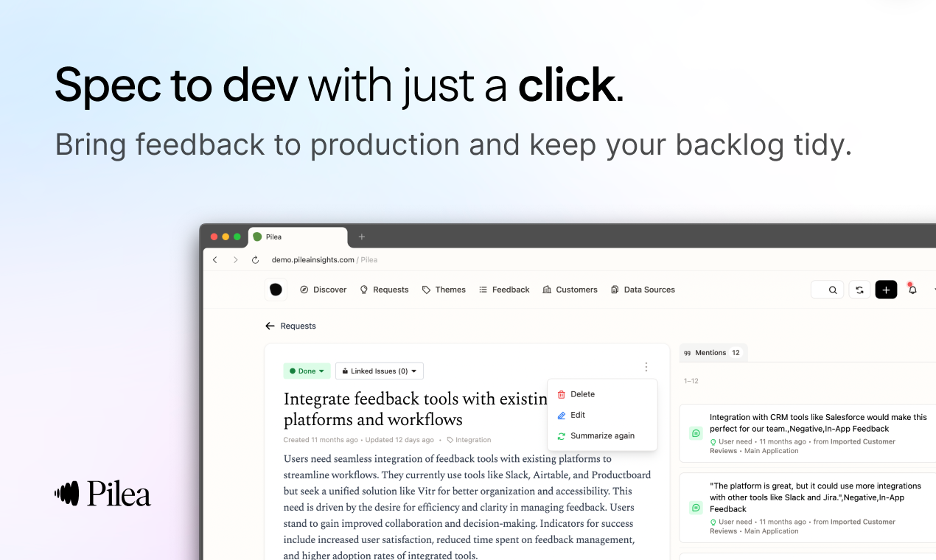Choose Edit from the context menu

(x=602, y=415)
